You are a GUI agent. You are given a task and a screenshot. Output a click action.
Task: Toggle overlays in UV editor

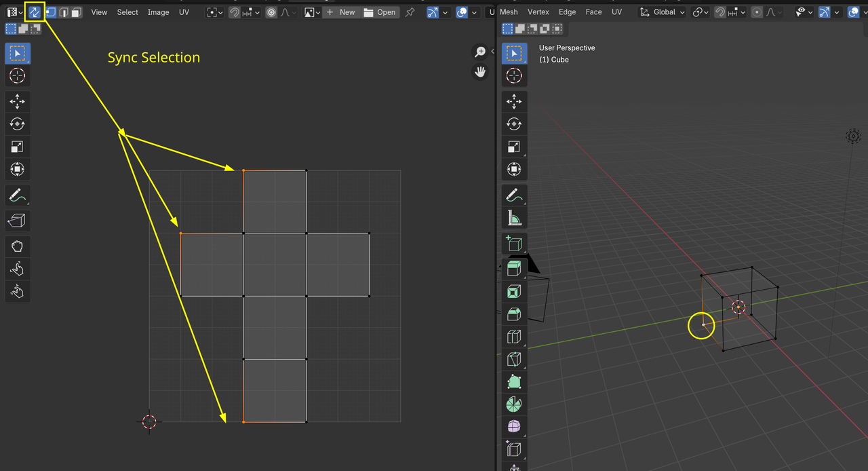tap(462, 12)
